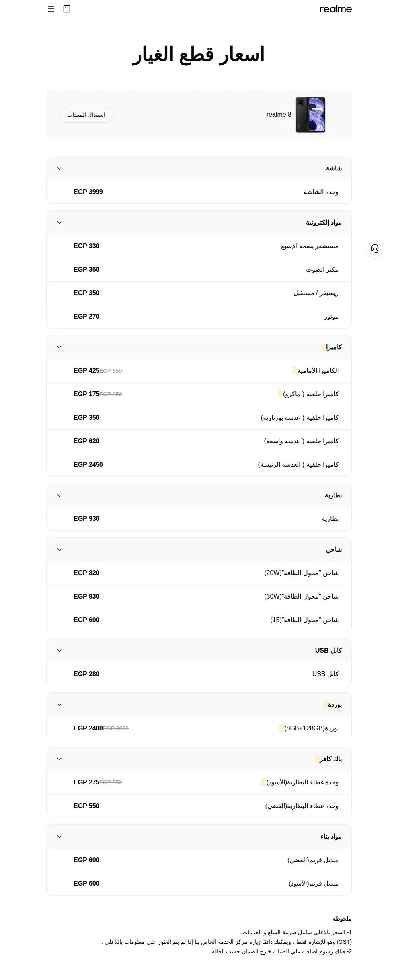Click the كاميرا section header title
Image resolution: width=398 pixels, height=980 pixels.
tap(334, 347)
